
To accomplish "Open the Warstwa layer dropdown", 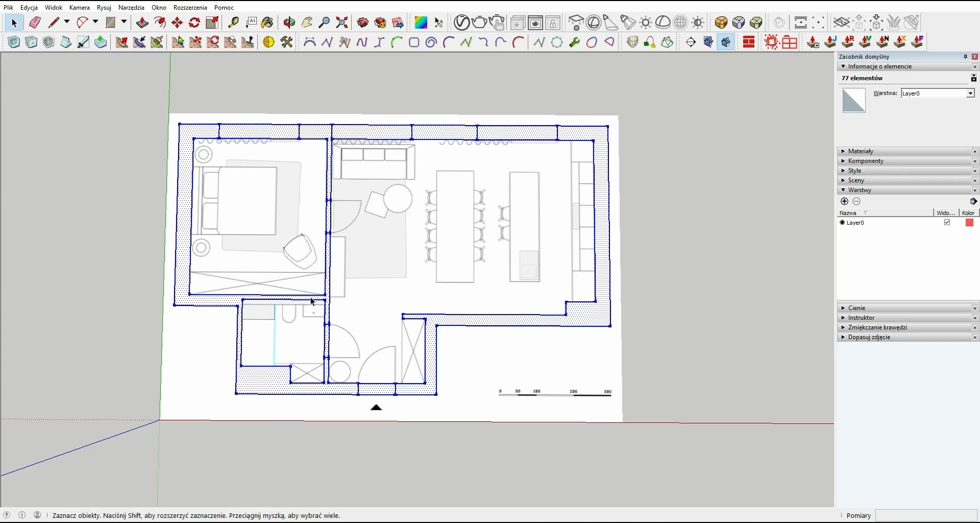I will point(970,93).
